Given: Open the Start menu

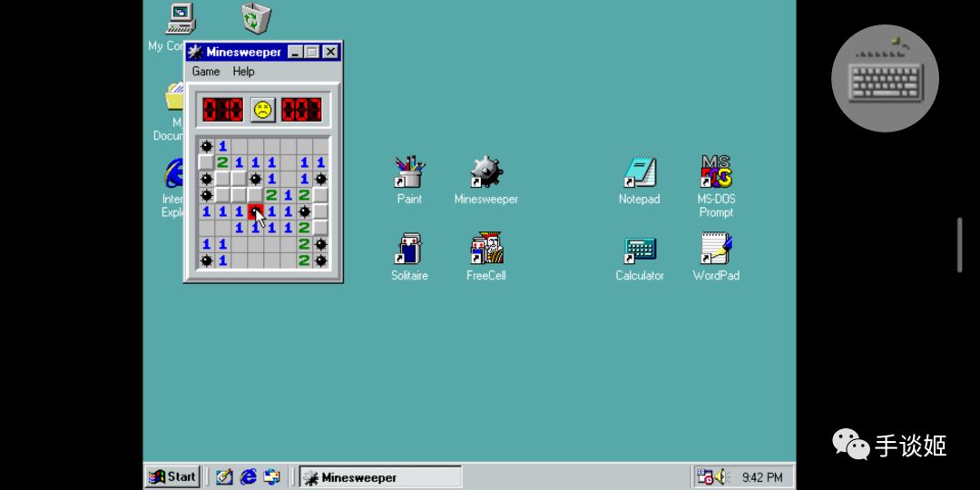Looking at the screenshot, I should click(x=172, y=477).
